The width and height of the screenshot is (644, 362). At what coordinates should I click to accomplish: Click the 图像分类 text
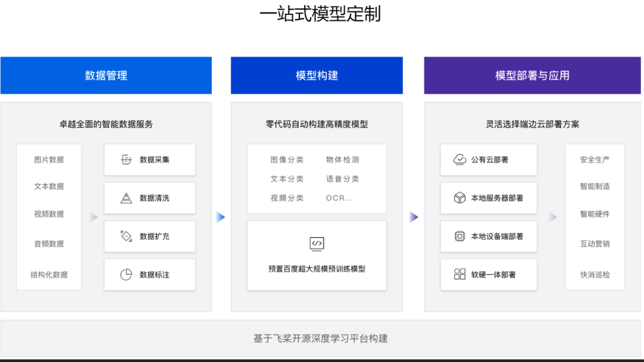tap(287, 160)
